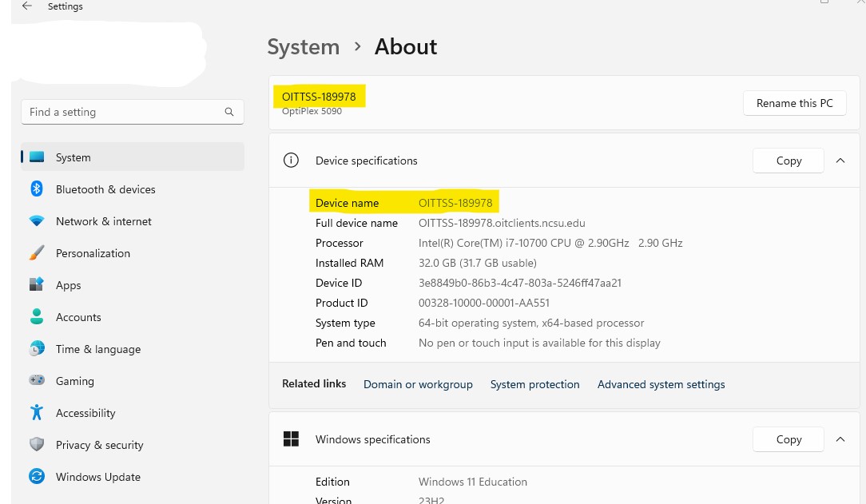The height and width of the screenshot is (504, 866).
Task: Select the Gaming controller icon
Action: pos(37,381)
